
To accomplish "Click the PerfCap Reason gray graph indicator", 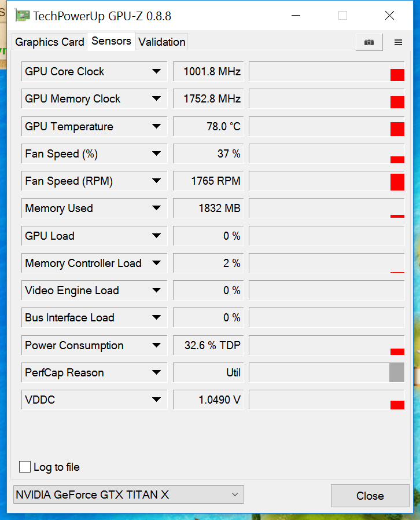I will point(396,372).
